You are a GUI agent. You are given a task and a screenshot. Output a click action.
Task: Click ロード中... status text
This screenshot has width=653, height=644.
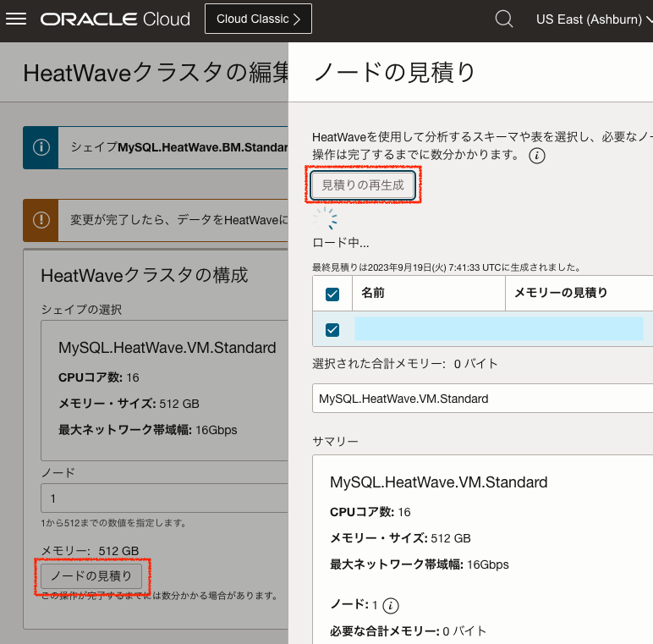pos(341,243)
